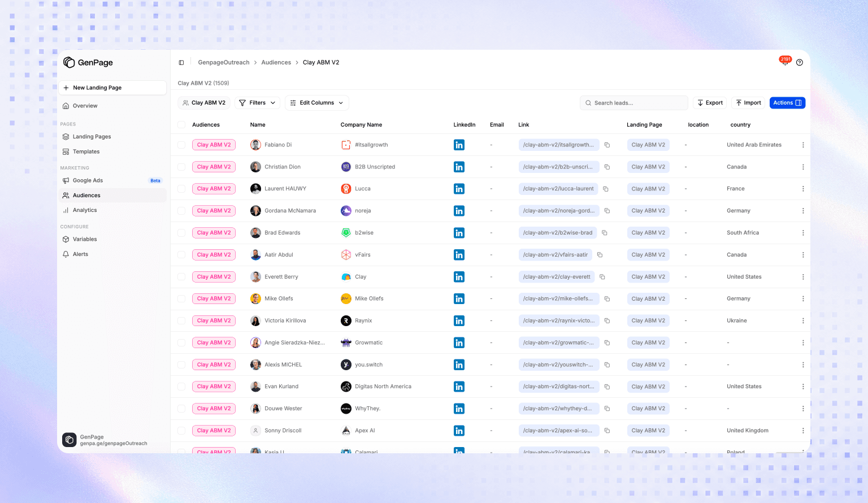Check the Alexis MICHEL row checkbox
Image resolution: width=868 pixels, height=503 pixels.
(181, 365)
